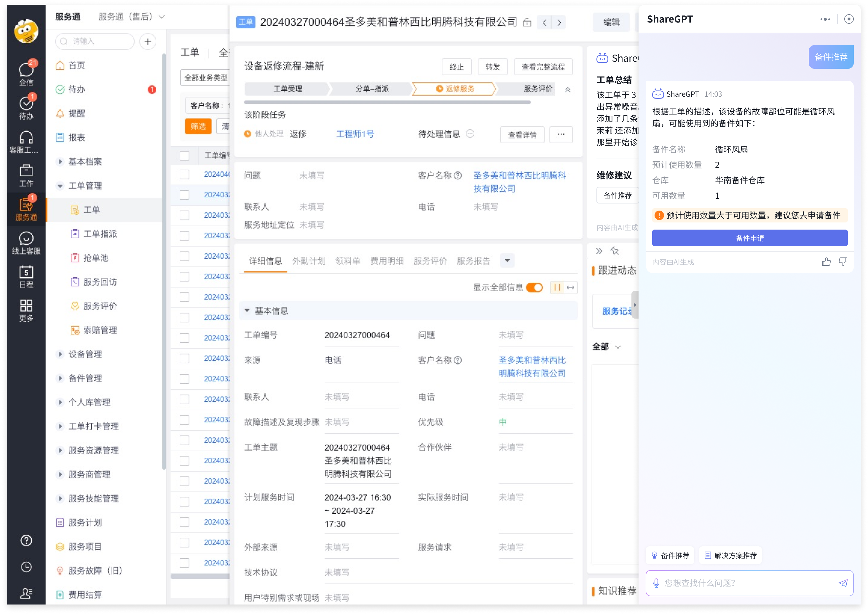Click the work order list horizontal scrollbar
The height and width of the screenshot is (614, 868).
tap(200, 576)
